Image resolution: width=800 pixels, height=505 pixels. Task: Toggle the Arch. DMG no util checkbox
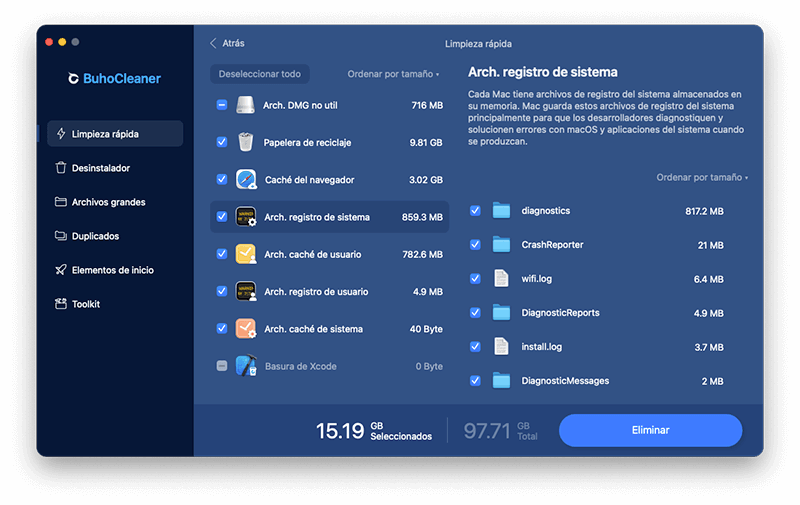click(x=221, y=105)
